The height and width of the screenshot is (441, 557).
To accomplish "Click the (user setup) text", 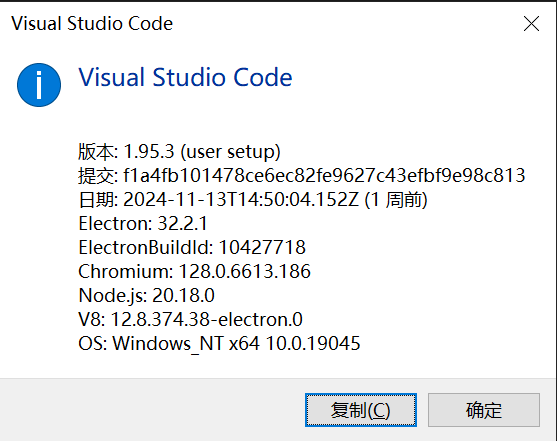I will (231, 152).
